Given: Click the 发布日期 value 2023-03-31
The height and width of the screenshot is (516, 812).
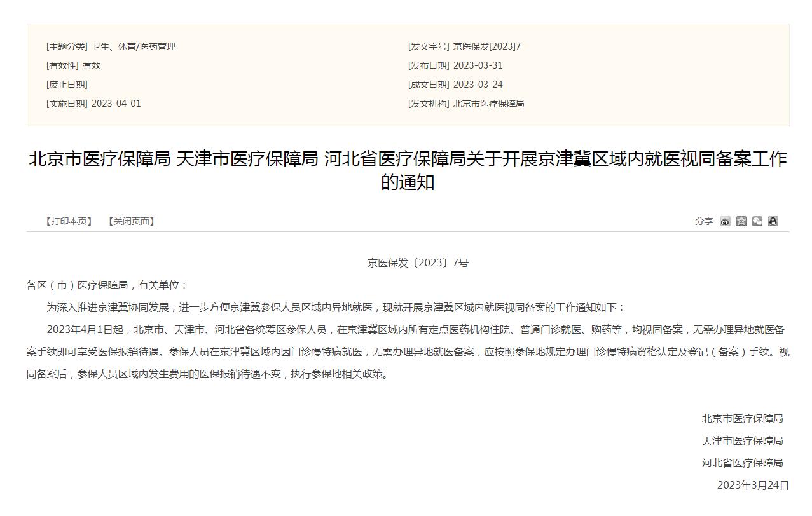Looking at the screenshot, I should [x=478, y=65].
